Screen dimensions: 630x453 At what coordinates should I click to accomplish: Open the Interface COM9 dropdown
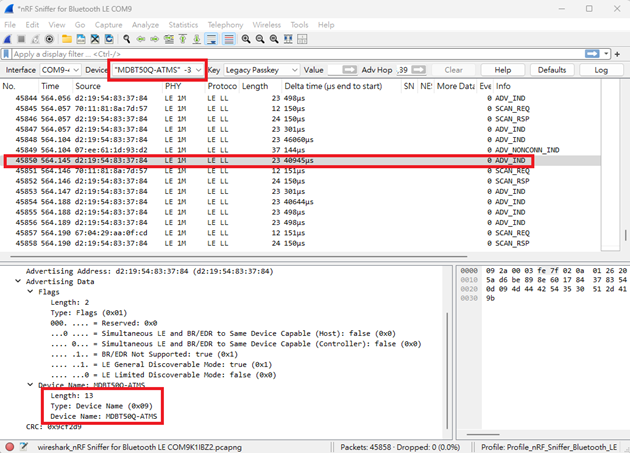coord(60,70)
